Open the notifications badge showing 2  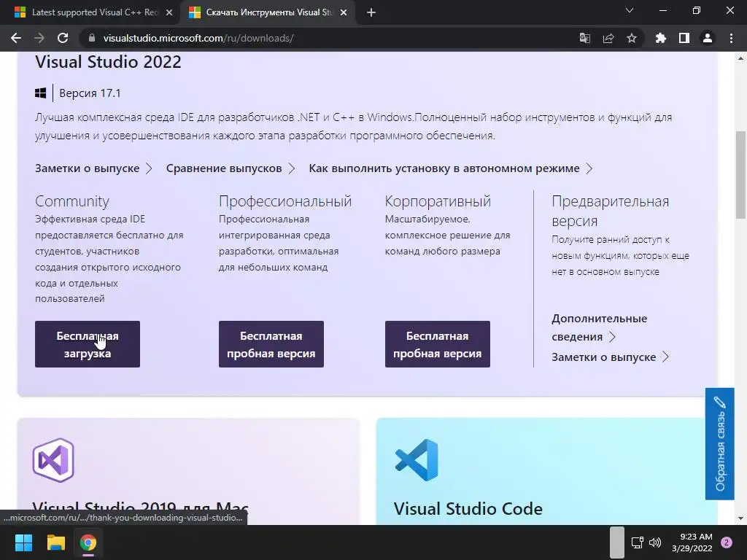tap(727, 542)
